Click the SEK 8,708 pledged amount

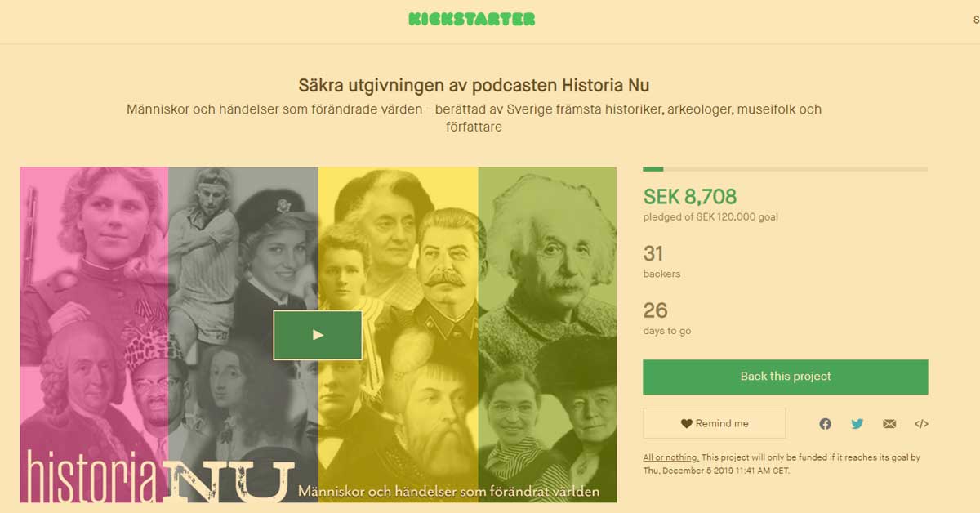(690, 196)
